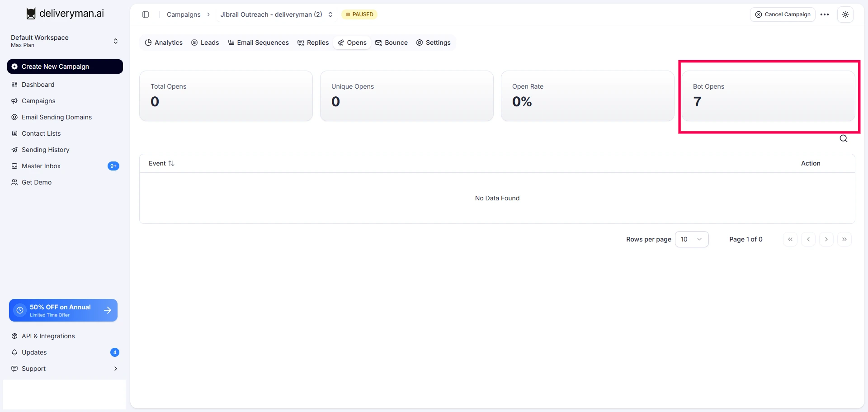The width and height of the screenshot is (868, 412).
Task: Click the Cancel Campaign button
Action: pos(783,14)
